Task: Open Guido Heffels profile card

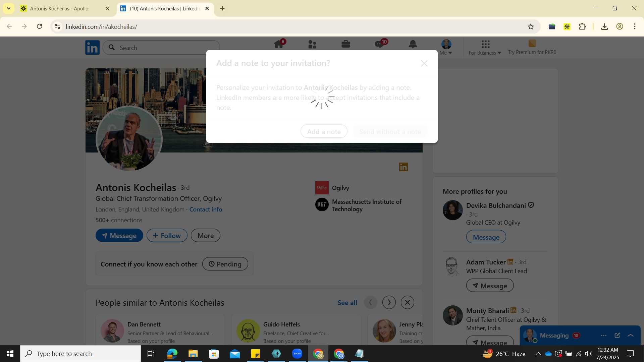Action: click(x=296, y=330)
